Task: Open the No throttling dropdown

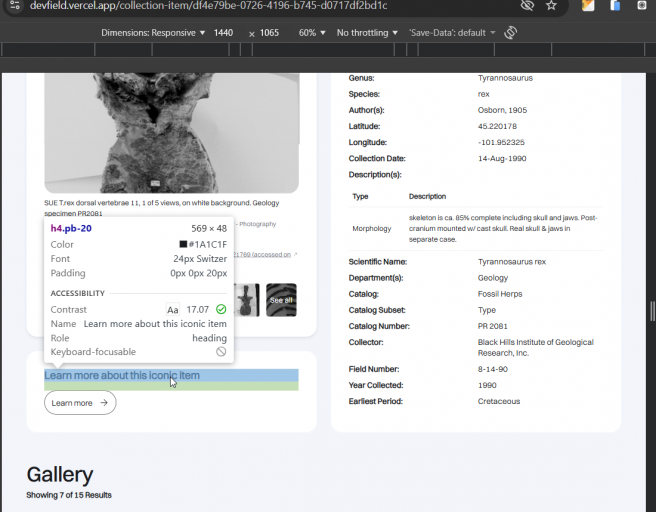Action: tap(367, 33)
